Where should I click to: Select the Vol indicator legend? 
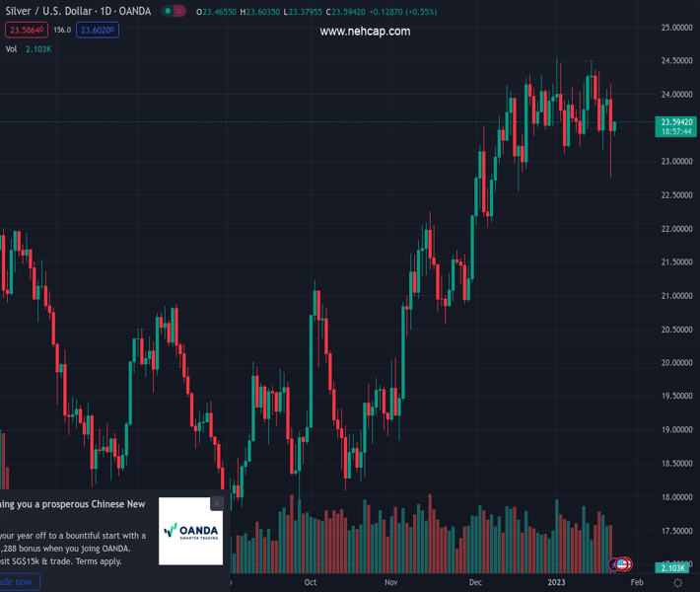12,48
